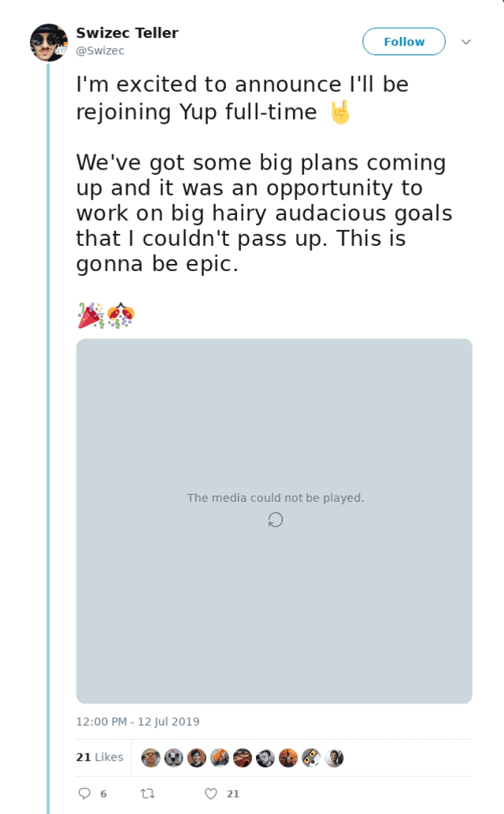The image size is (504, 814).
Task: Click the rock-on hand emoji
Action: [x=339, y=113]
